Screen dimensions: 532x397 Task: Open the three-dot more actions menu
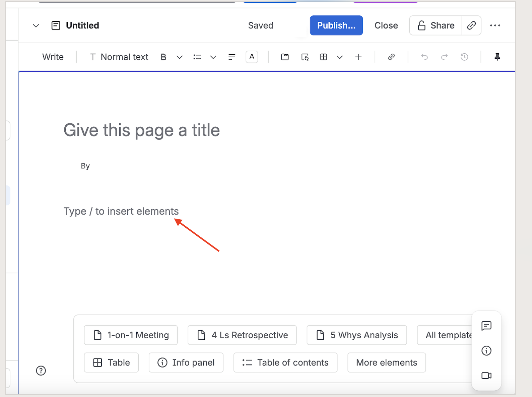coord(495,25)
